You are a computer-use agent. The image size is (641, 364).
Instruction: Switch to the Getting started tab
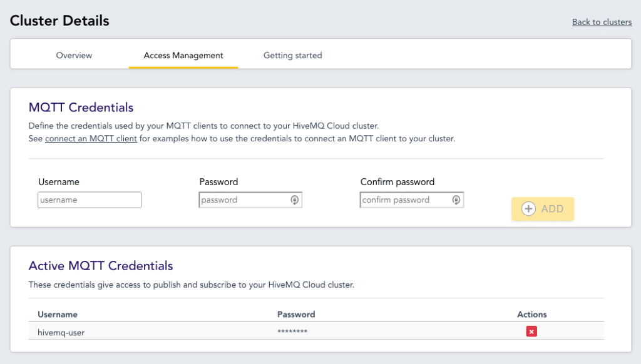pyautogui.click(x=293, y=55)
